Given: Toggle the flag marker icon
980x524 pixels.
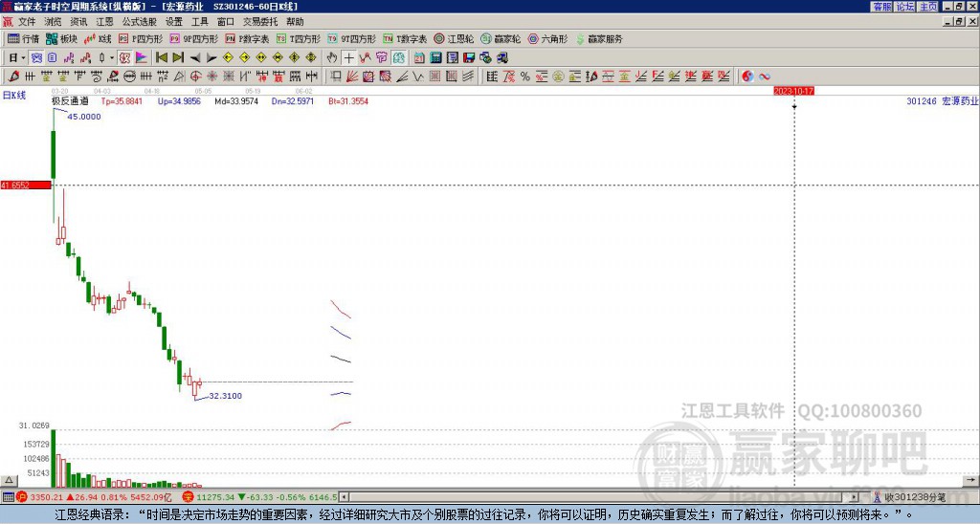Looking at the screenshot, I should (142, 57).
